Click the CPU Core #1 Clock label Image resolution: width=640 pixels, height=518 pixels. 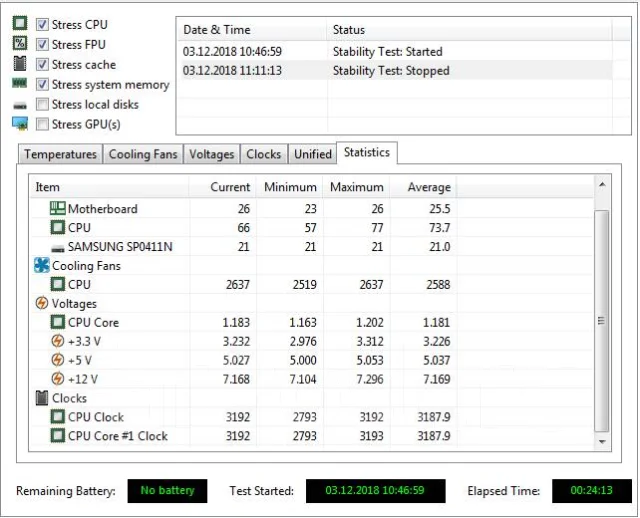118,436
